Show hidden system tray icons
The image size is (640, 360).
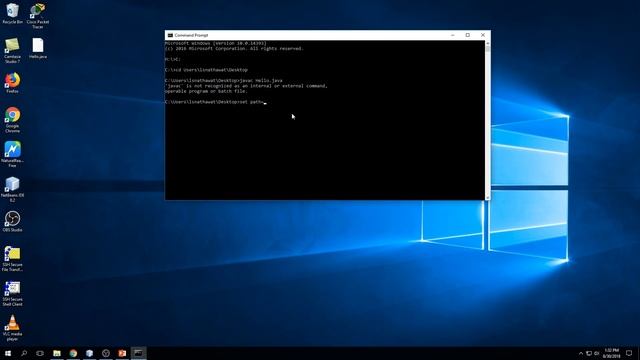581,353
